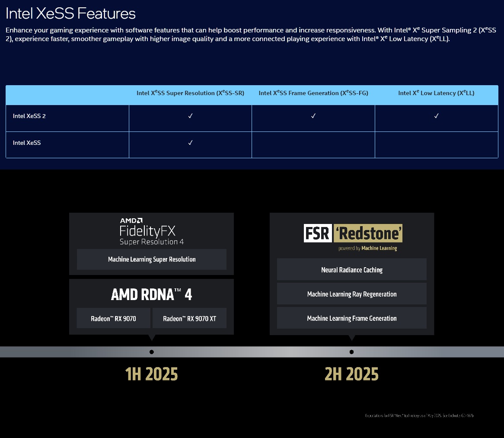Click the 1H 2025 timeline dot

point(152,352)
